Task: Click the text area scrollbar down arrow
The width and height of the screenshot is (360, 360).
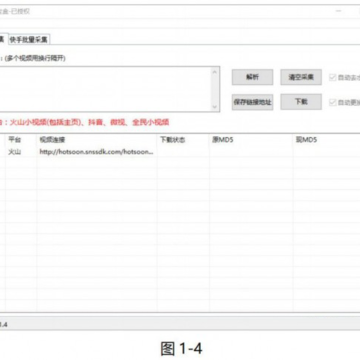Action: tap(215, 107)
